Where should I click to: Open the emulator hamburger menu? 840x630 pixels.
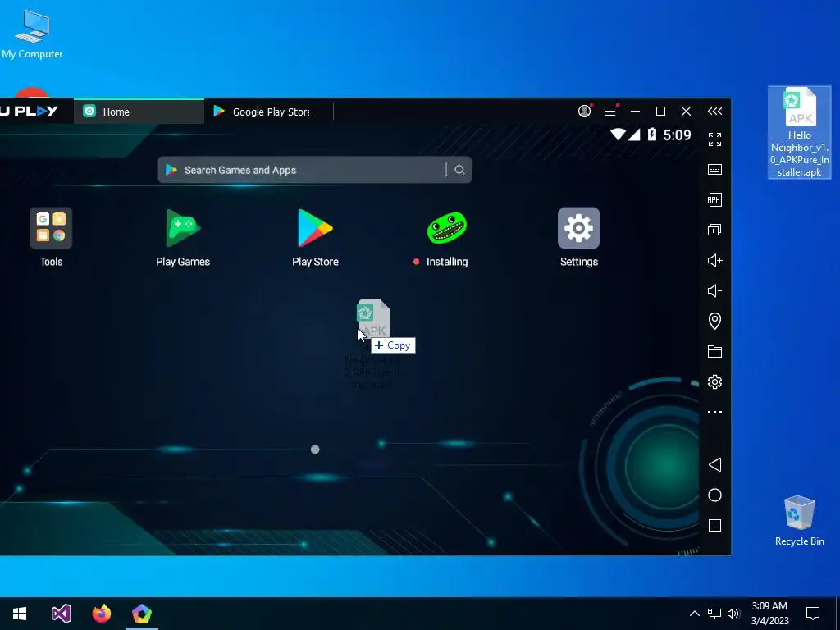610,111
